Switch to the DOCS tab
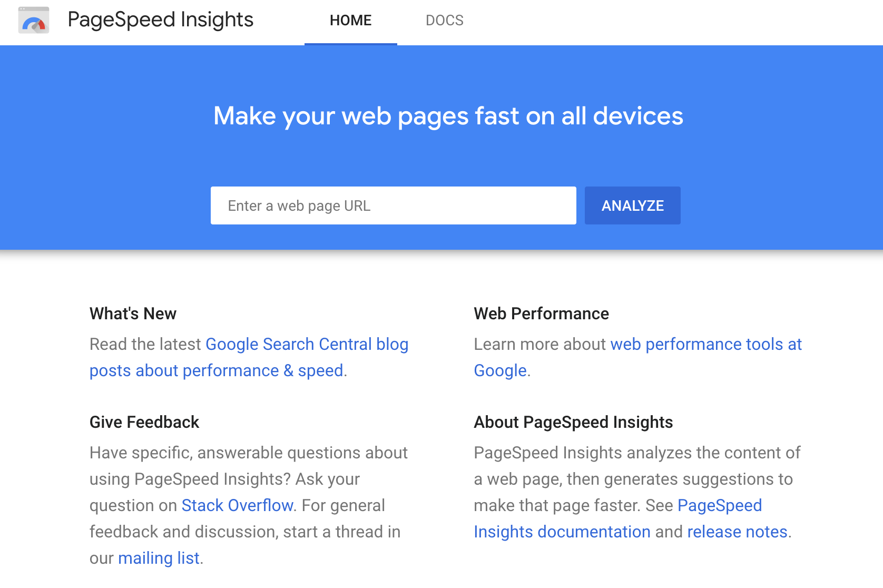This screenshot has height=588, width=883. pyautogui.click(x=445, y=21)
